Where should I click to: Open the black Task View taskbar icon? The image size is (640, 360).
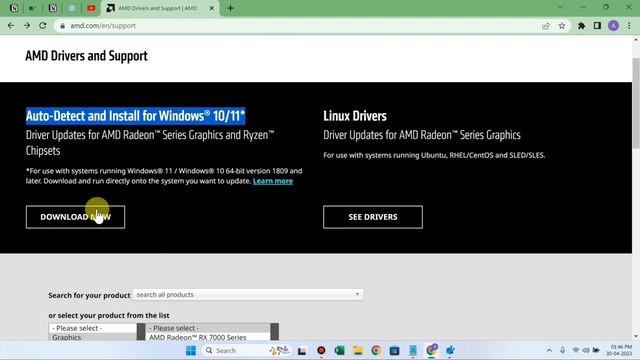pos(302,350)
